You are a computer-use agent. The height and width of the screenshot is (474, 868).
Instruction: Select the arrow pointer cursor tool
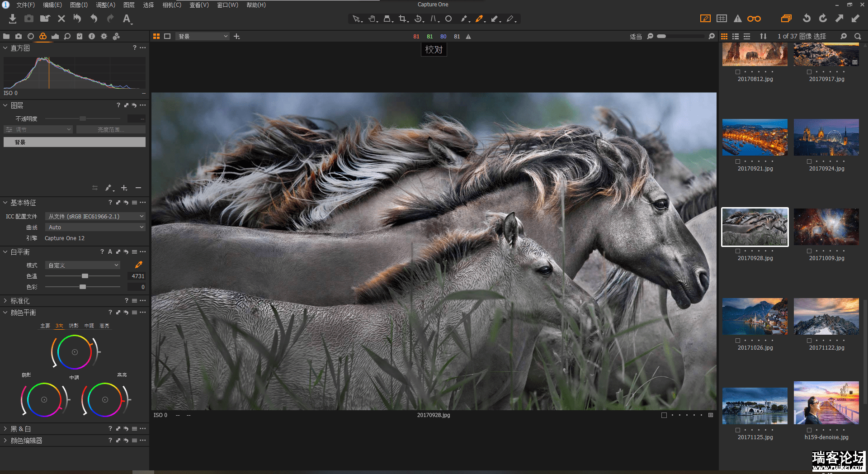point(357,19)
